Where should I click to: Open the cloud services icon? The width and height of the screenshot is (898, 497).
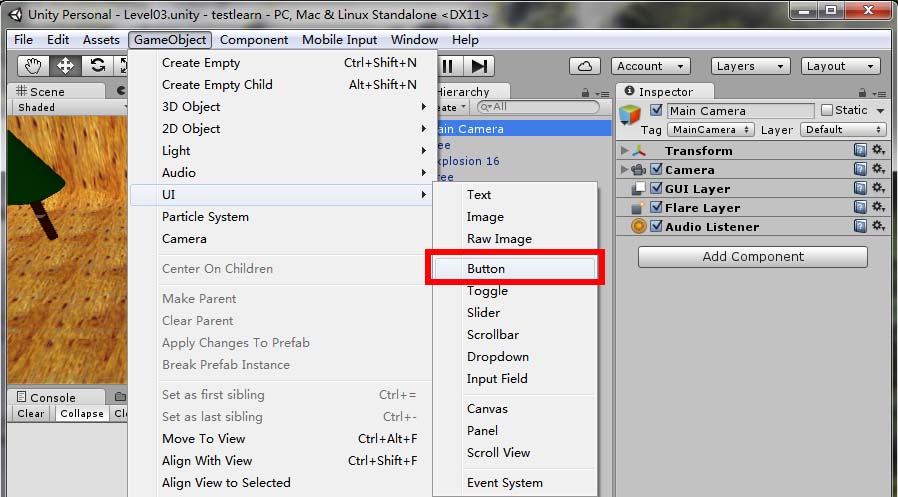(x=585, y=66)
